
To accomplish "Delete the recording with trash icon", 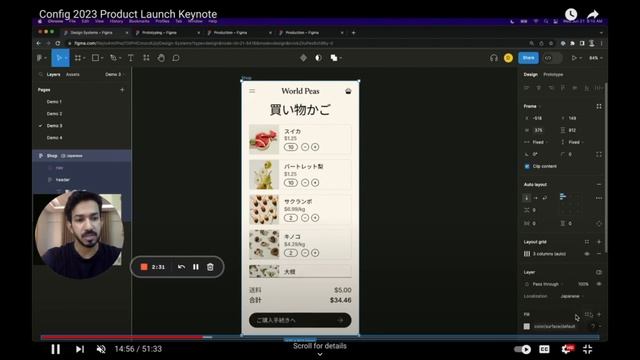I will pyautogui.click(x=210, y=267).
